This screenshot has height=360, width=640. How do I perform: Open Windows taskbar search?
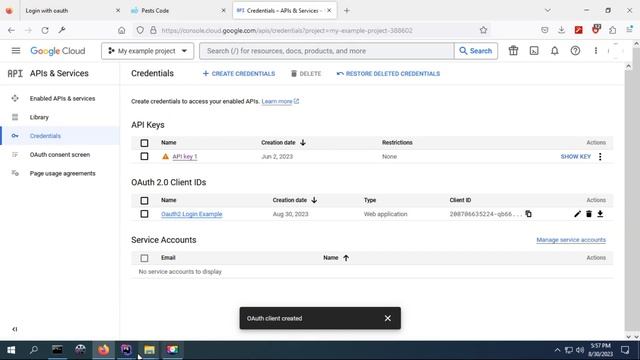coord(34,350)
